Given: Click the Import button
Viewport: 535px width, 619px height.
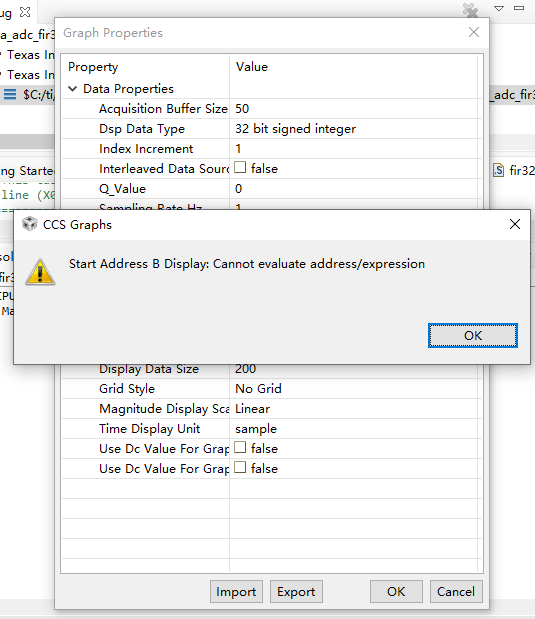Looking at the screenshot, I should (x=236, y=591).
